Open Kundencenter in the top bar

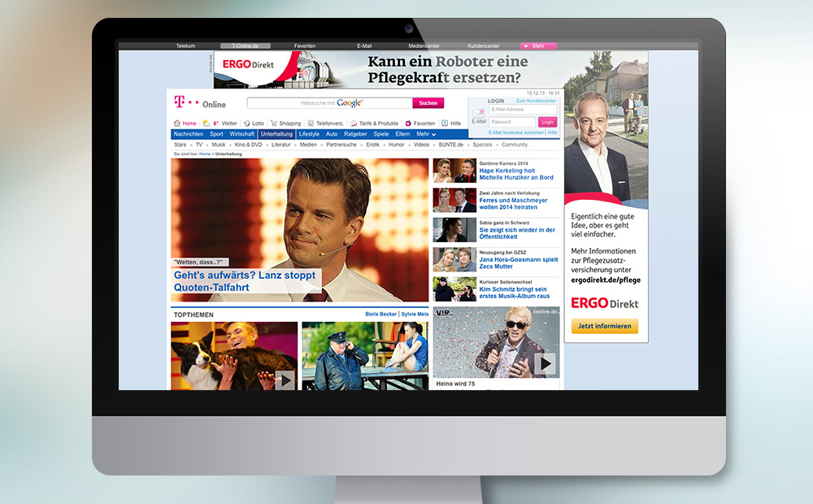tap(483, 46)
